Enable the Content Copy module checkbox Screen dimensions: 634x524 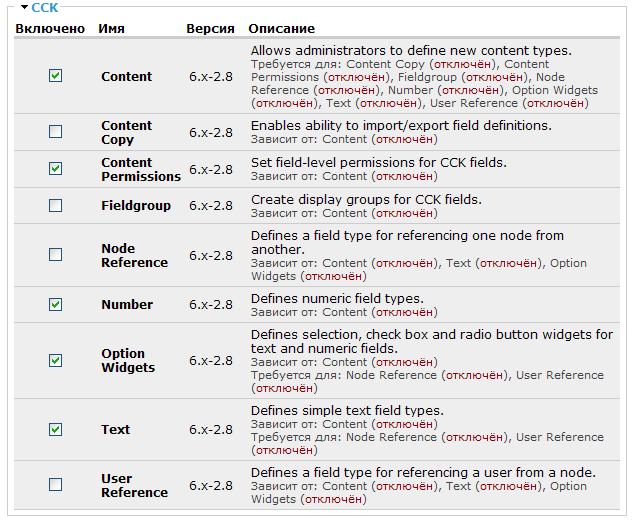click(55, 132)
